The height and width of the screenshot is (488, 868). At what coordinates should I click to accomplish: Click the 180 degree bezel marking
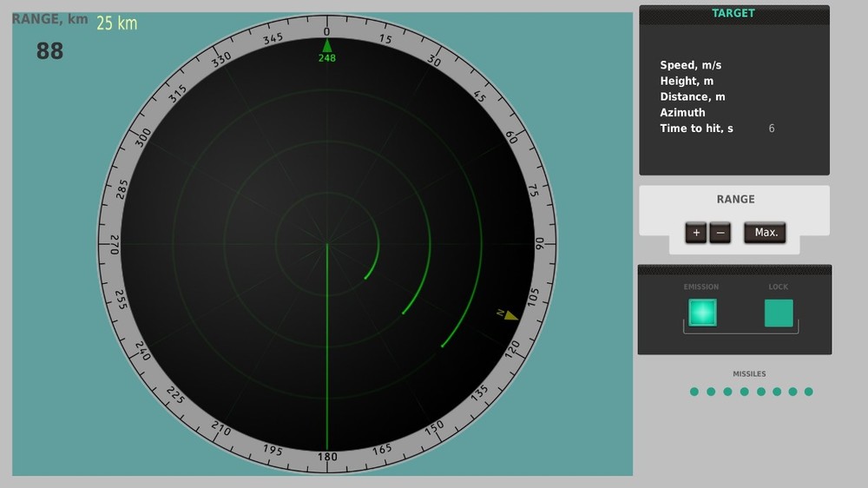[327, 457]
